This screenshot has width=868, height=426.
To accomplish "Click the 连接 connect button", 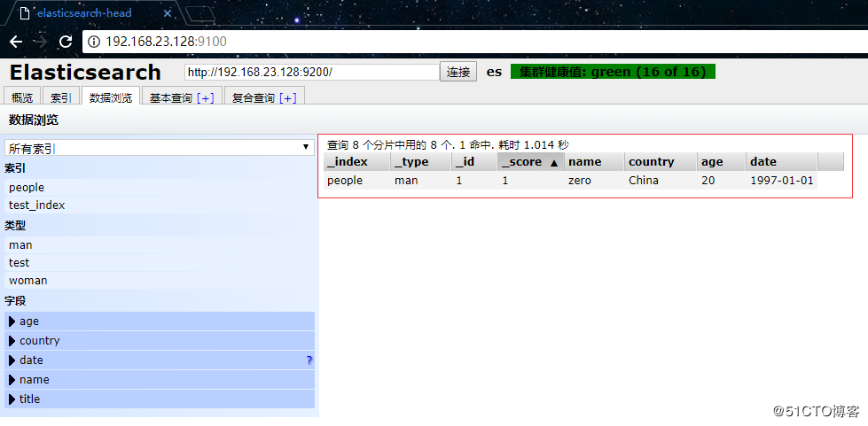I will pyautogui.click(x=458, y=72).
